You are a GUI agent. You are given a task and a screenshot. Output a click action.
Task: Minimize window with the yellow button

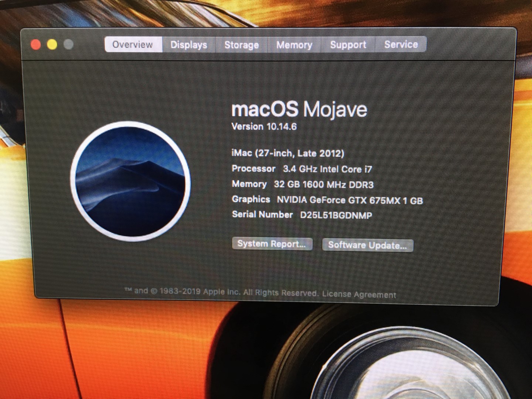point(52,45)
